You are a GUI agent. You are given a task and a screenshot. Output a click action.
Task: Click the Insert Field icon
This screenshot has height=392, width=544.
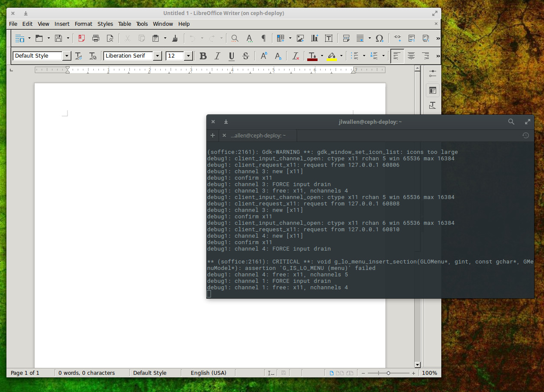click(360, 38)
